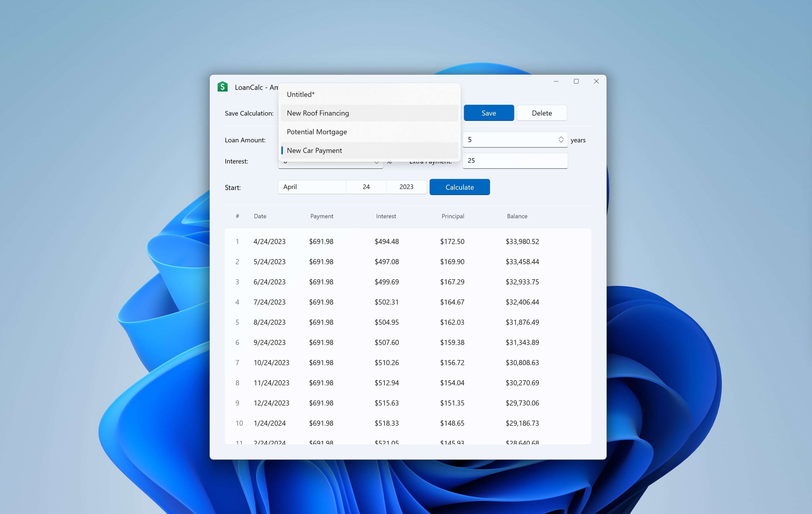Minimize the LoanCalc window

pyautogui.click(x=556, y=81)
